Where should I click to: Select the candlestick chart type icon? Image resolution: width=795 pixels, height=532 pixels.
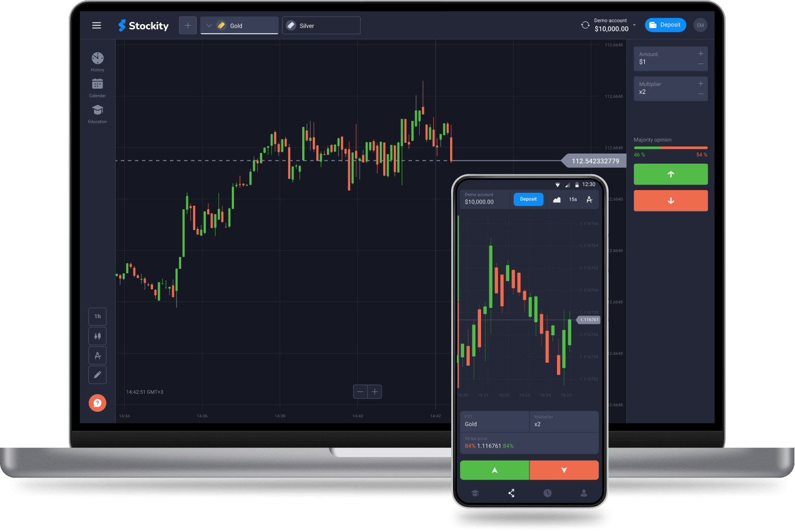pyautogui.click(x=97, y=336)
